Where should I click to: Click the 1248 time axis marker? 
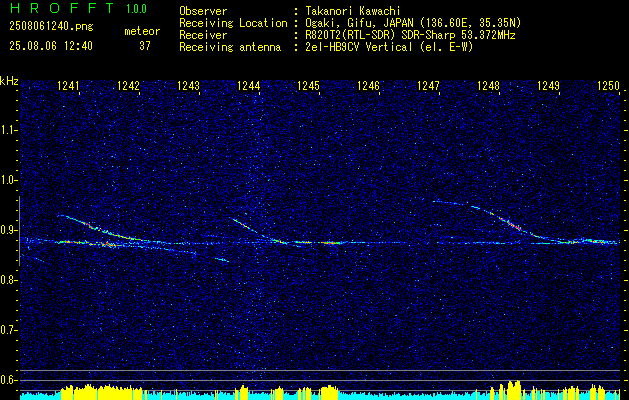pos(489,85)
